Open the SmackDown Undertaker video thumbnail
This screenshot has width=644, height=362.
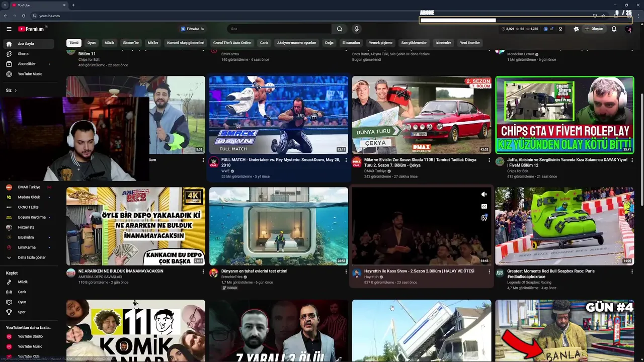pyautogui.click(x=279, y=115)
